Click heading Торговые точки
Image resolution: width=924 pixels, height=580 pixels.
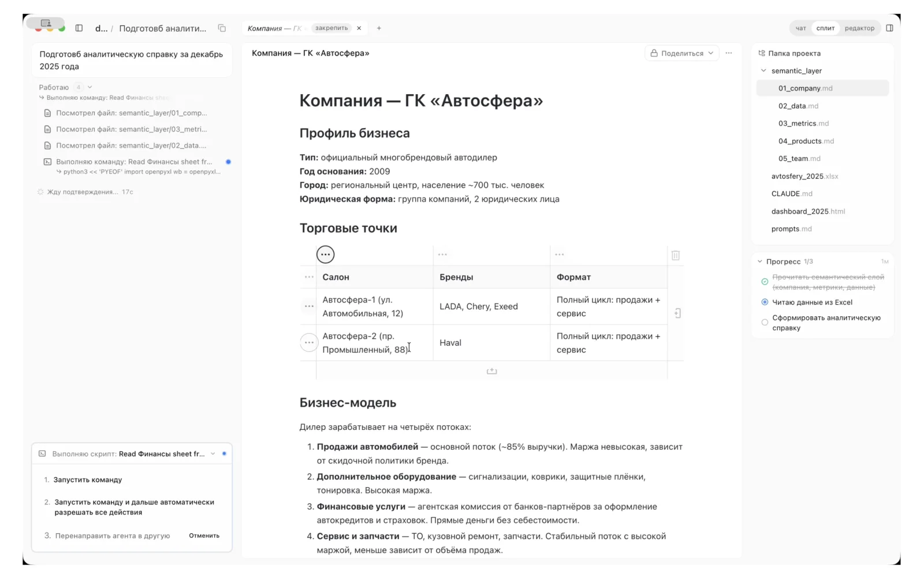point(348,228)
